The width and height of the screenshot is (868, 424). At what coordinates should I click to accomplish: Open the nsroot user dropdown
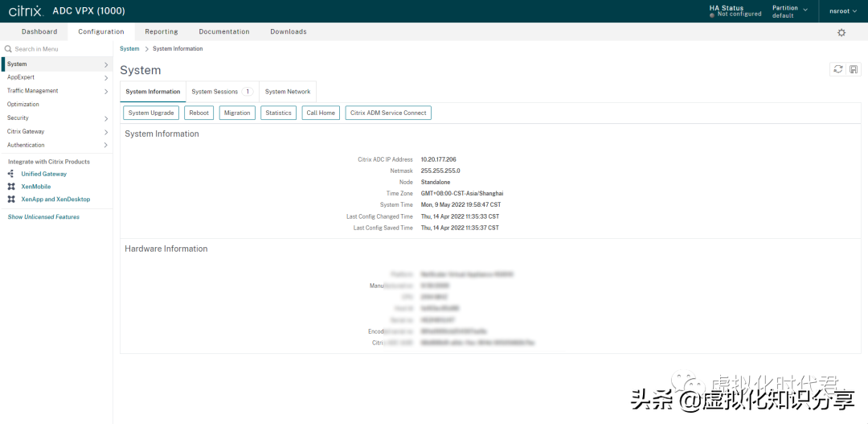click(x=843, y=11)
